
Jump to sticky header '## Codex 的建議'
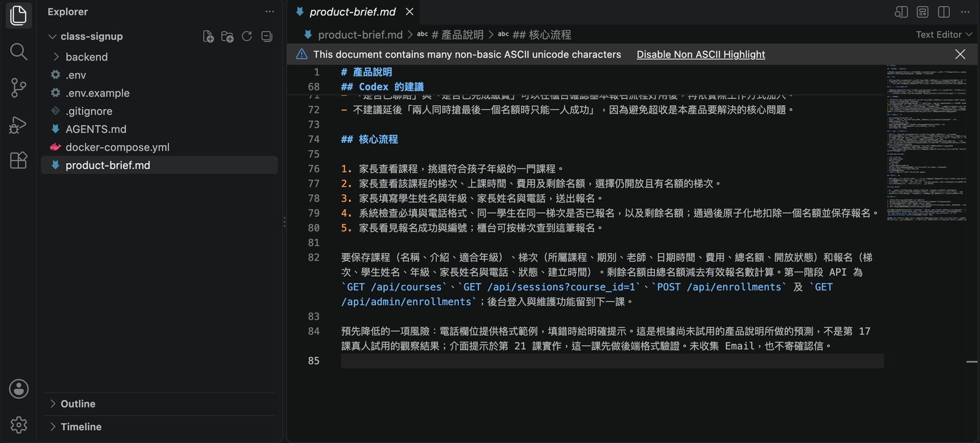coord(382,87)
